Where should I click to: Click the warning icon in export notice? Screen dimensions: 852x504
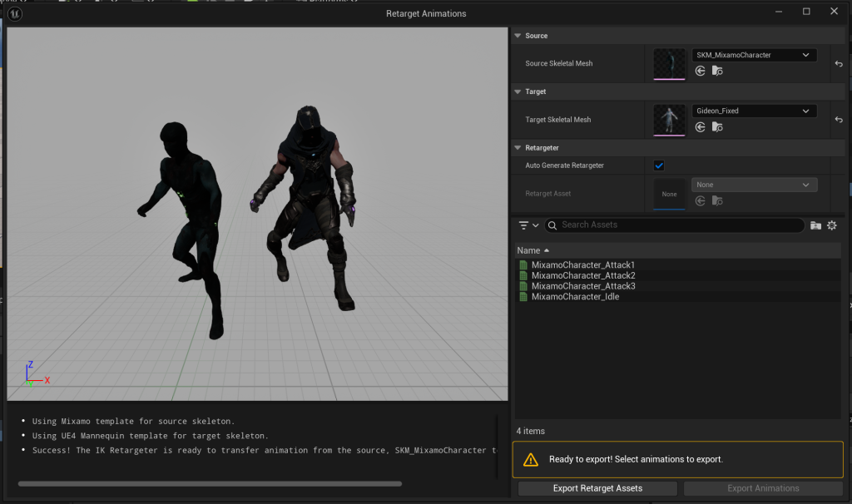click(x=530, y=459)
